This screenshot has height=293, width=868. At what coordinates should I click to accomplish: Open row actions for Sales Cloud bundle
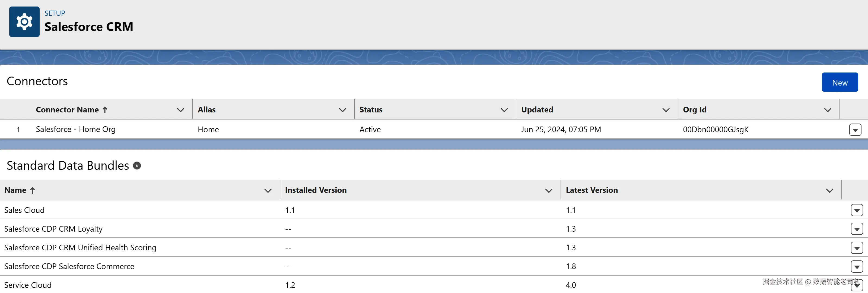857,210
